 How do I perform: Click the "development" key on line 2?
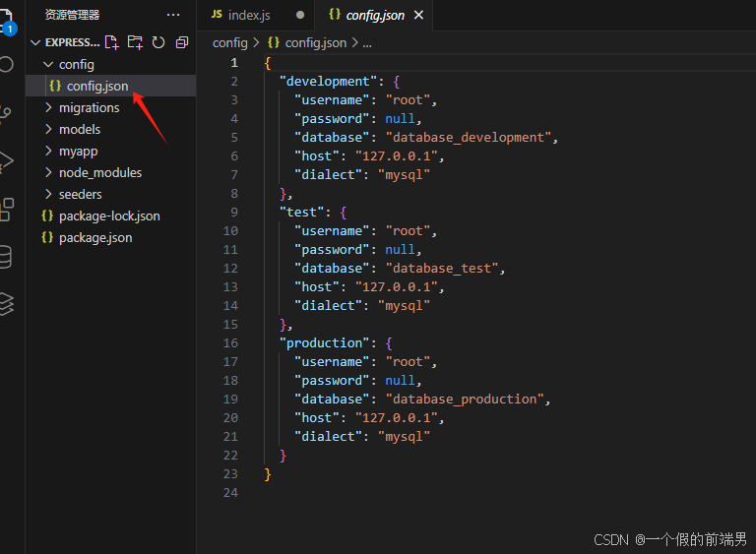[x=328, y=82]
